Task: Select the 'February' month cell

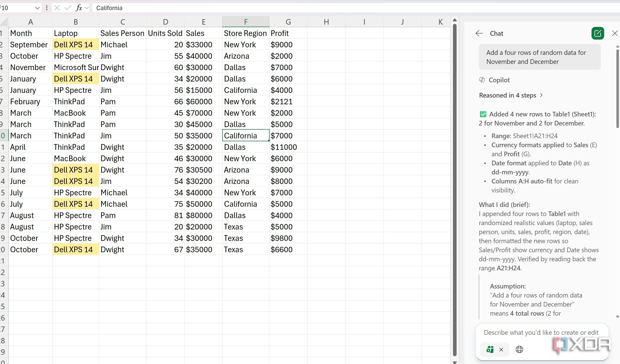Action: (31, 101)
